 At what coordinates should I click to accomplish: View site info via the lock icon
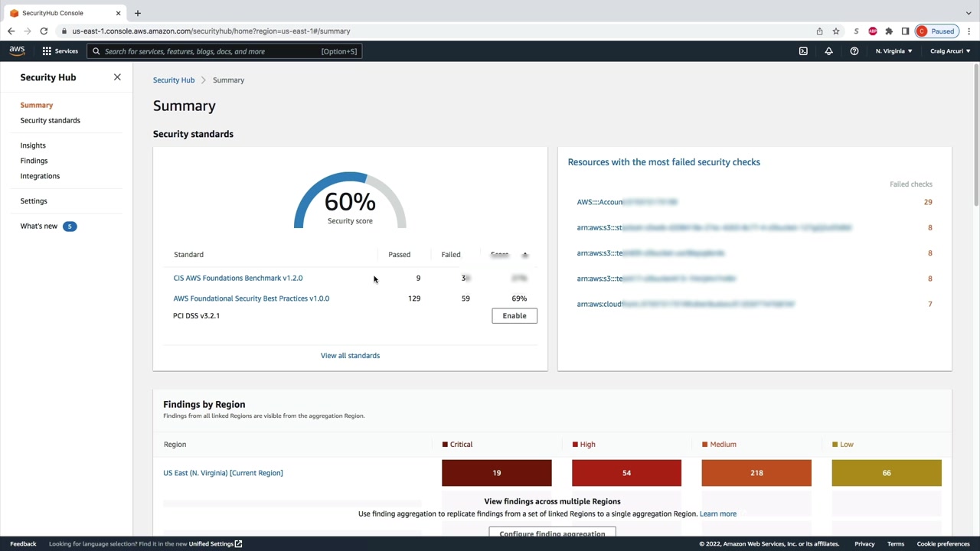65,31
